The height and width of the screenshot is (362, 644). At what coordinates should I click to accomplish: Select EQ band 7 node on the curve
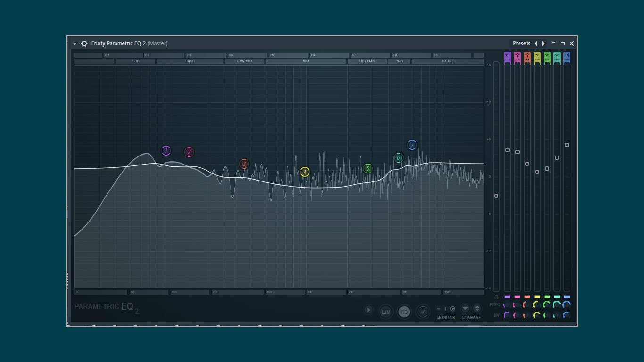(x=412, y=145)
